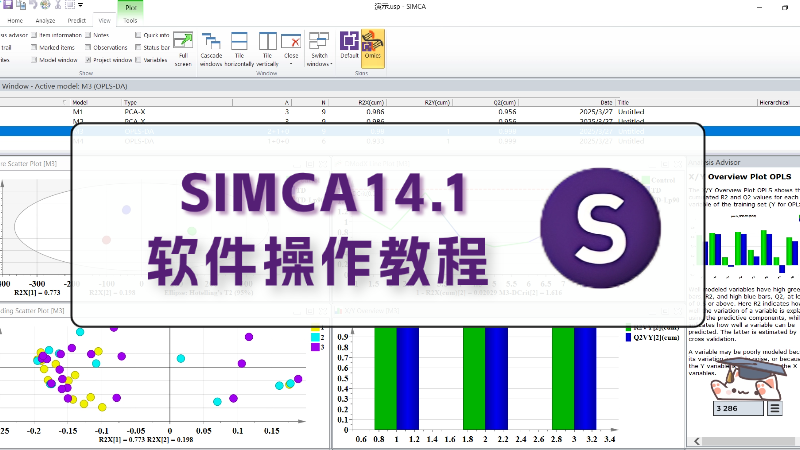The image size is (800, 450).
Task: Click the purple legend swatch labeled 3
Action: click(x=315, y=347)
